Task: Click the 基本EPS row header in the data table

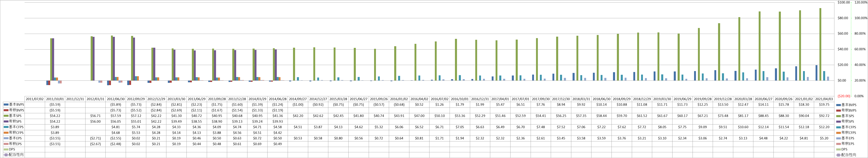Action: [x=14, y=138]
